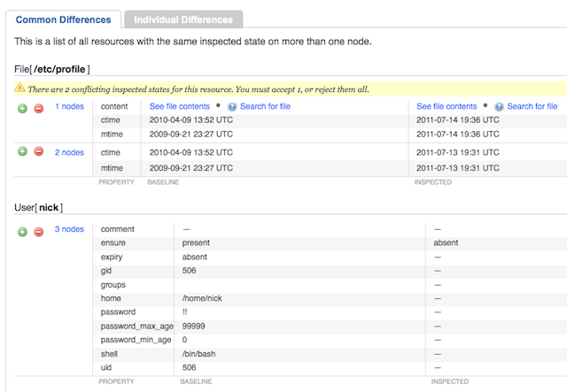Open the "1 nodes" link
The image size is (567, 392).
[x=69, y=107]
